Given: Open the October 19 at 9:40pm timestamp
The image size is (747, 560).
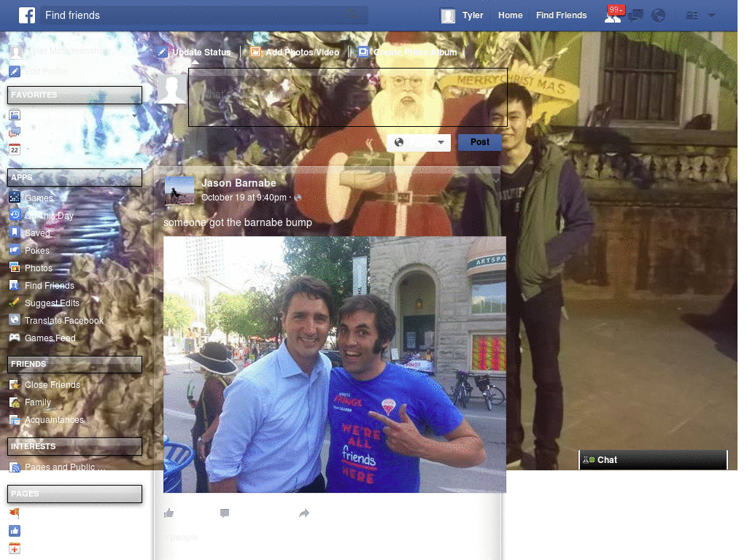Looking at the screenshot, I should coord(244,198).
